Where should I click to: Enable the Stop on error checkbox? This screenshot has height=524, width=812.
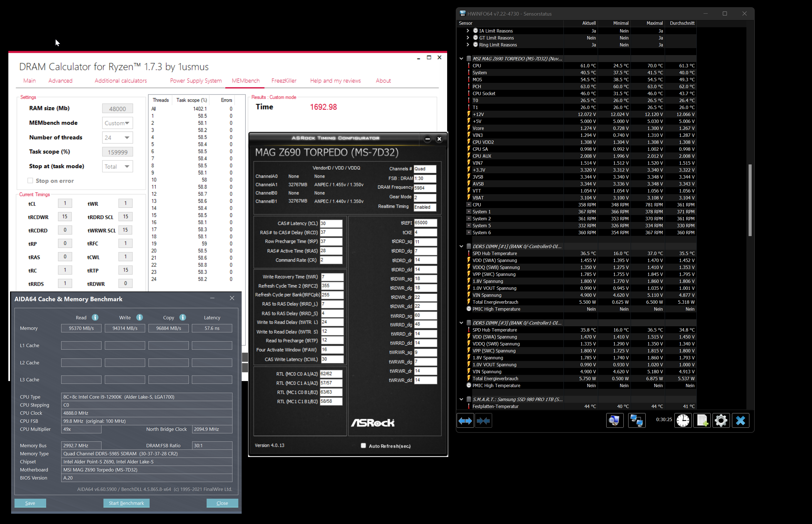click(30, 181)
